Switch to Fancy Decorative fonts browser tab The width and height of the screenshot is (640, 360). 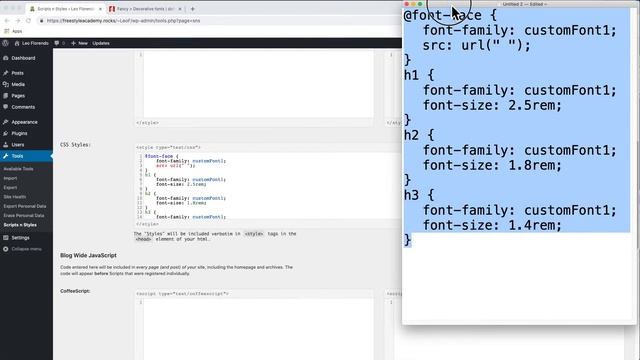[145, 9]
